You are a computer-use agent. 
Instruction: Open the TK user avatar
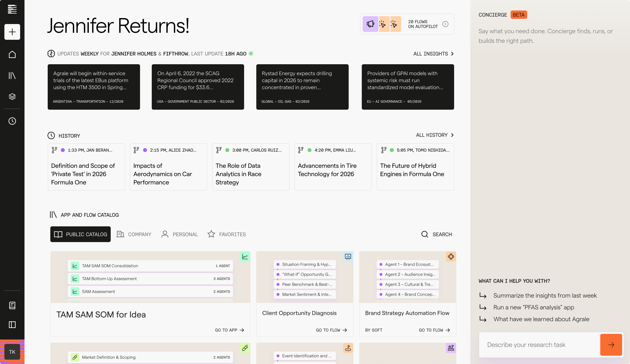[x=12, y=352]
